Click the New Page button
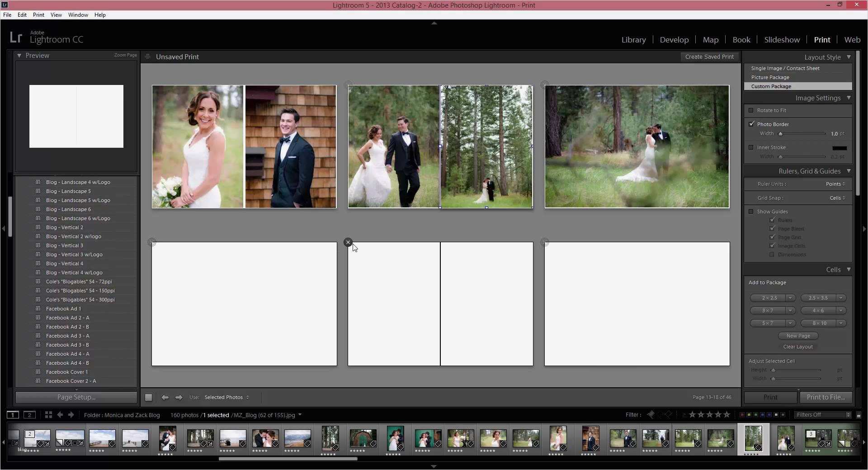Screen dimensions: 868x470 [x=798, y=336]
